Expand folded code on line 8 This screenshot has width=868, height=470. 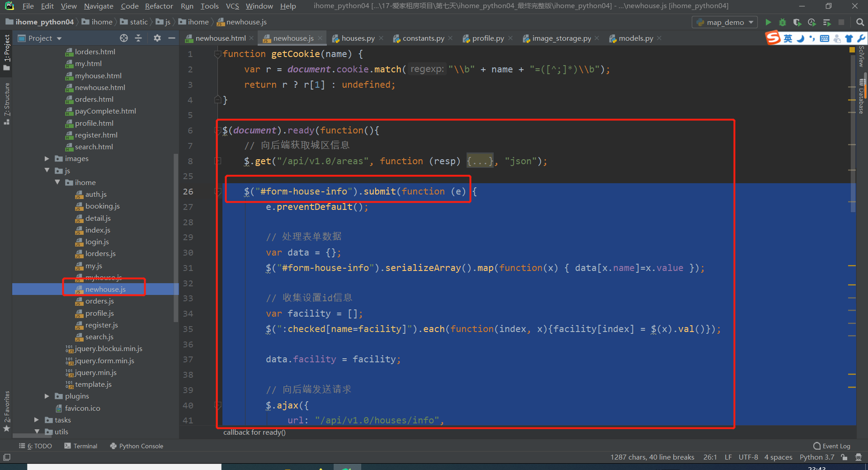click(218, 161)
